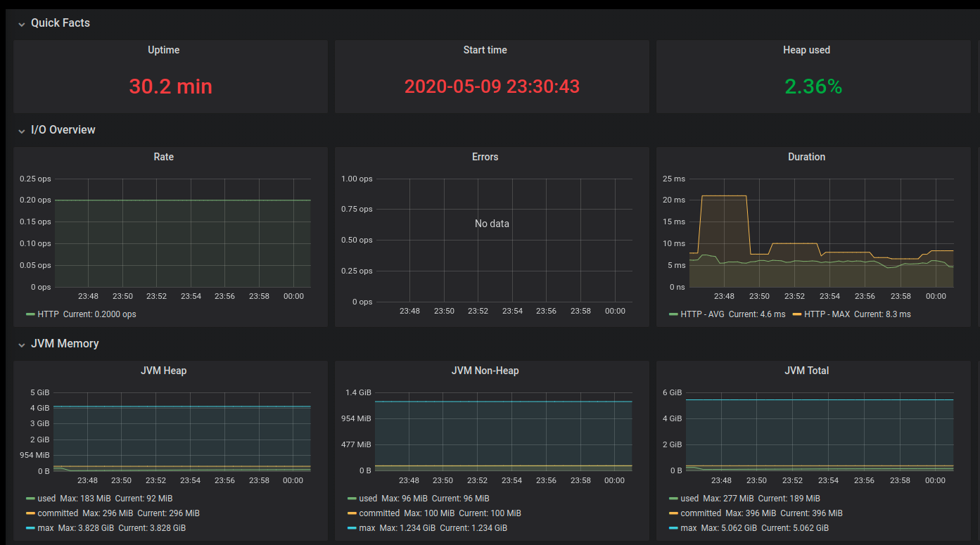Click Current: 5.062 GiB in JVM Total legend
Viewport: 980px width, 545px height.
[796, 528]
